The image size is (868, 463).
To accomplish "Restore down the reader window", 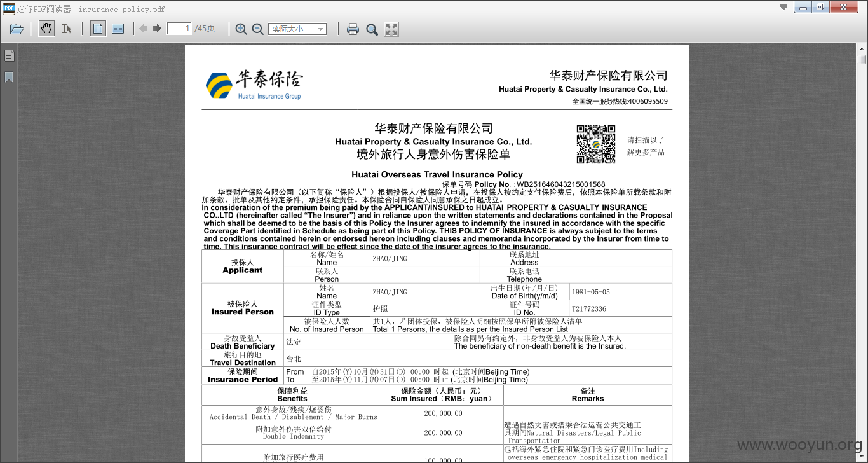I will pyautogui.click(x=820, y=7).
